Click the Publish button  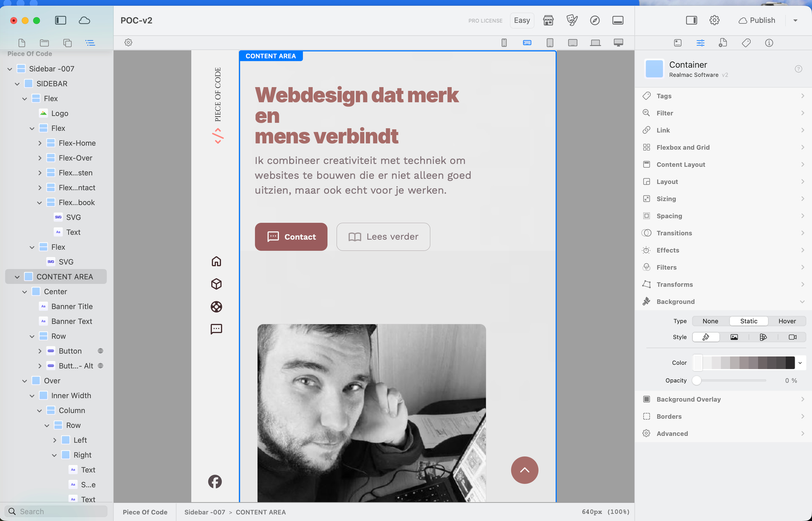(x=757, y=20)
